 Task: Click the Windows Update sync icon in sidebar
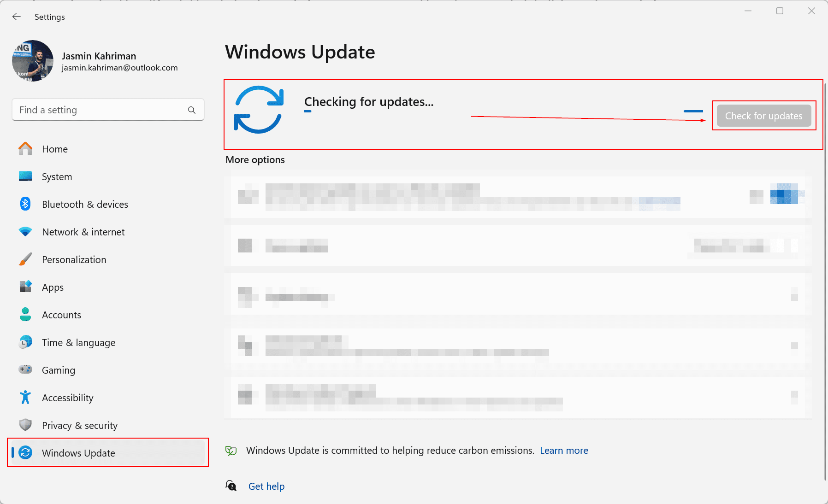point(25,452)
